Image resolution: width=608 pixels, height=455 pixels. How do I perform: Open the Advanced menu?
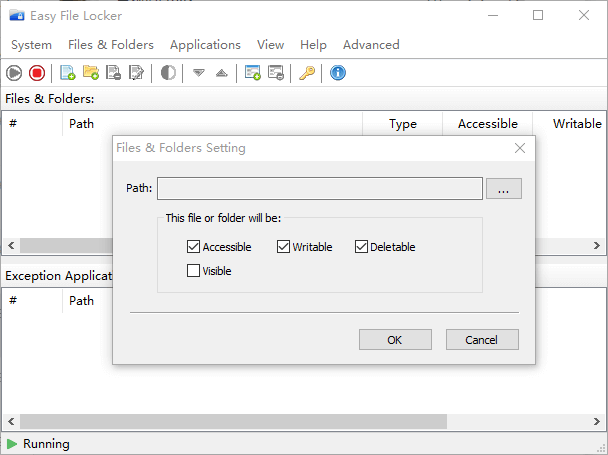click(371, 45)
